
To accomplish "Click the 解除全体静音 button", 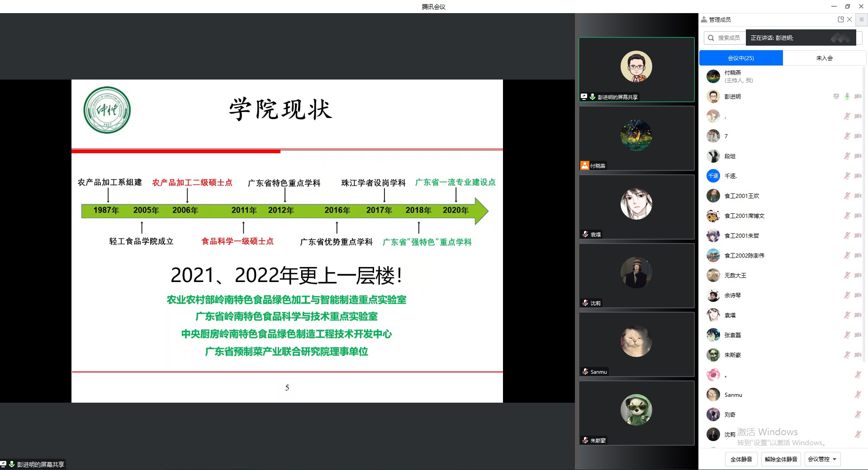I will point(781,459).
